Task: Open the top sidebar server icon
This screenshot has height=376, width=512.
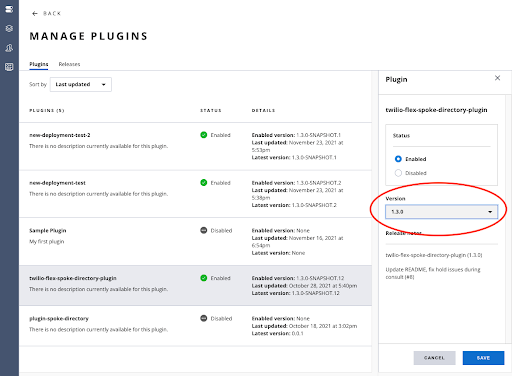Action: click(x=9, y=9)
